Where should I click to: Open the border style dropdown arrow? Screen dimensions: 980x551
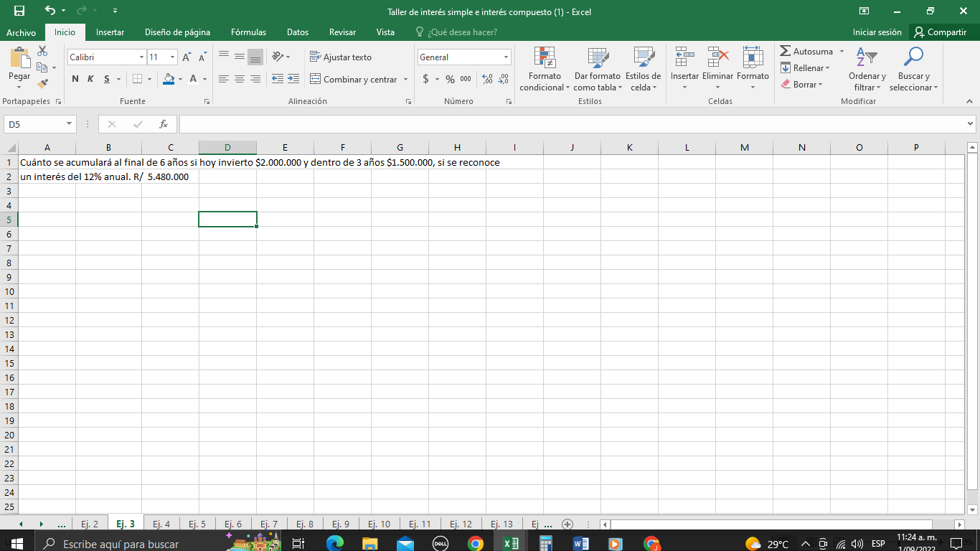(x=151, y=79)
